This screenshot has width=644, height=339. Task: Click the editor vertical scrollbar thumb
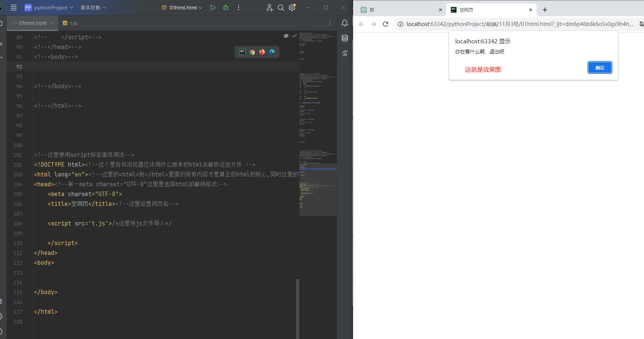[298, 309]
